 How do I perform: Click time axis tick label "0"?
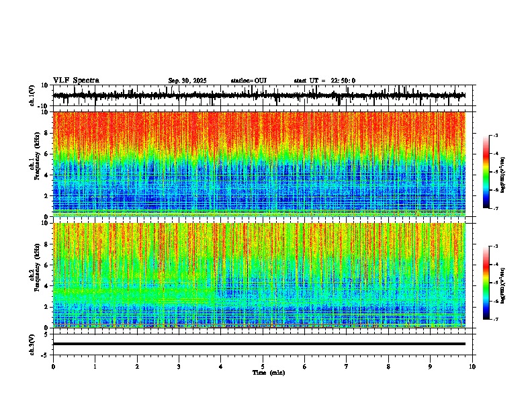click(53, 367)
